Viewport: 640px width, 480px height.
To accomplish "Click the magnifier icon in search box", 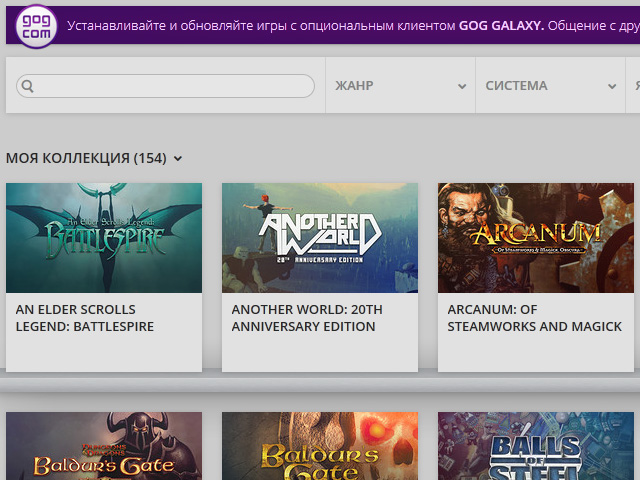I will point(27,86).
